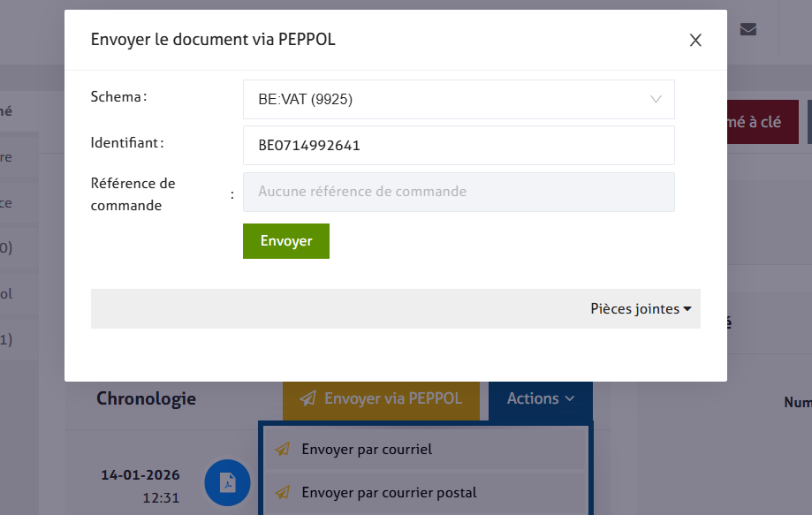
Task: Choose Envoyer par courriel from Actions menu
Action: [367, 449]
